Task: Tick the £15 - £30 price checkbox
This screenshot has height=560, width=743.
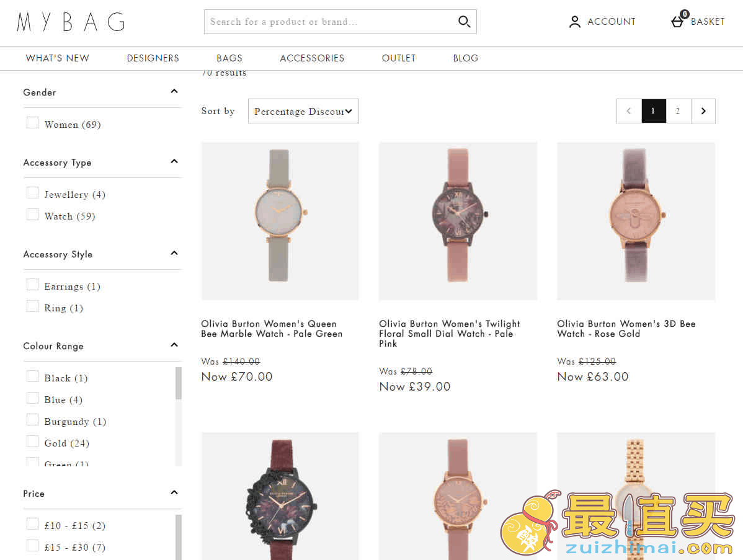Action: pos(33,546)
